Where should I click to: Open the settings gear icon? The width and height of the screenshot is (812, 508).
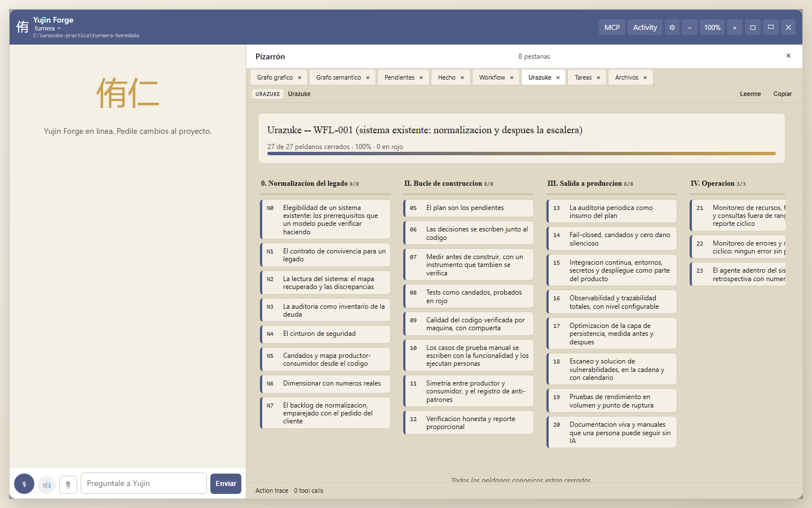coord(672,28)
